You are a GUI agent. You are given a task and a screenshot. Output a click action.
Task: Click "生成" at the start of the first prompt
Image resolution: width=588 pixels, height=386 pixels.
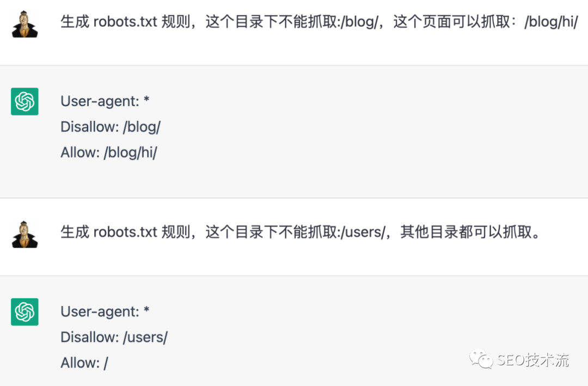point(75,22)
